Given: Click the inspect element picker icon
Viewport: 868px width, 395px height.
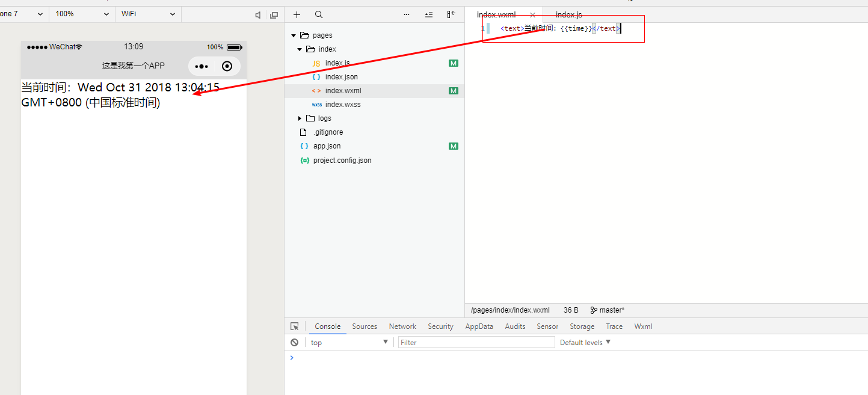Looking at the screenshot, I should [x=295, y=326].
